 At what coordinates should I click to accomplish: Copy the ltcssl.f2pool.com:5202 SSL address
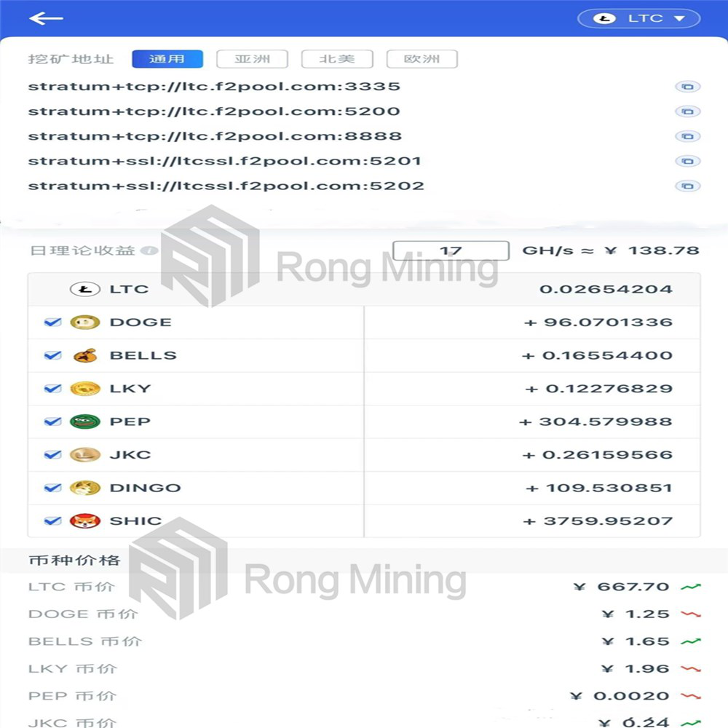click(687, 186)
